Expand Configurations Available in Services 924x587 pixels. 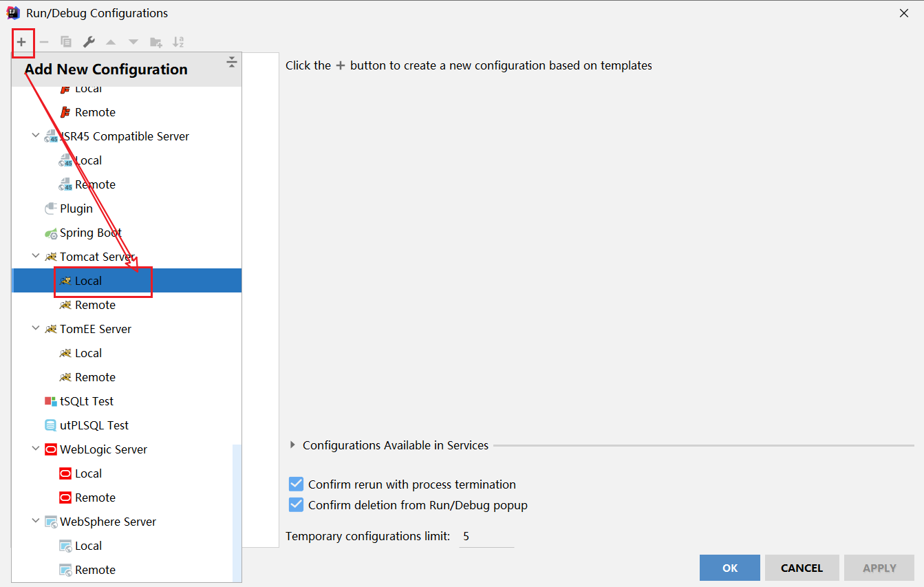293,445
